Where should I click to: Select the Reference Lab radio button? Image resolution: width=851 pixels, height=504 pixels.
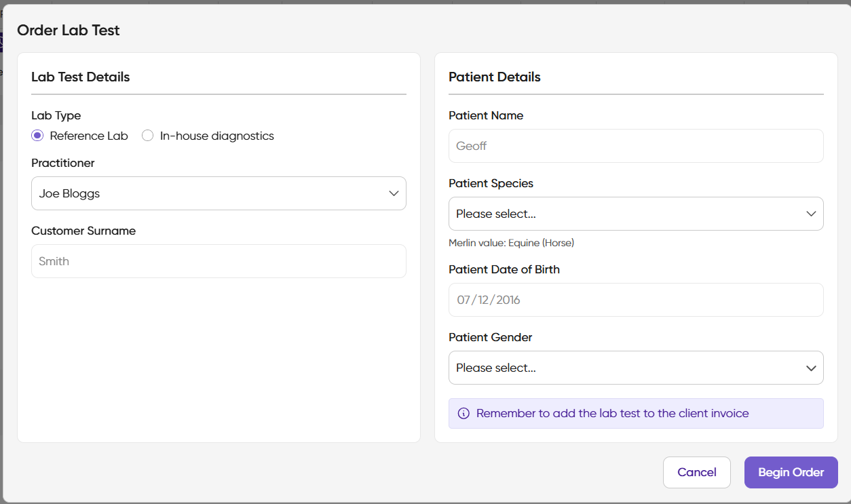(38, 136)
